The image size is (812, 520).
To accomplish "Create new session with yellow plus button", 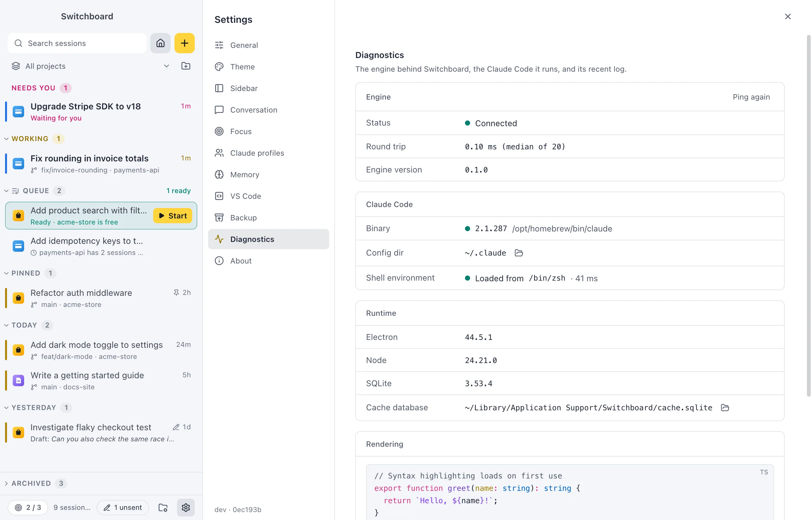I will pos(184,43).
